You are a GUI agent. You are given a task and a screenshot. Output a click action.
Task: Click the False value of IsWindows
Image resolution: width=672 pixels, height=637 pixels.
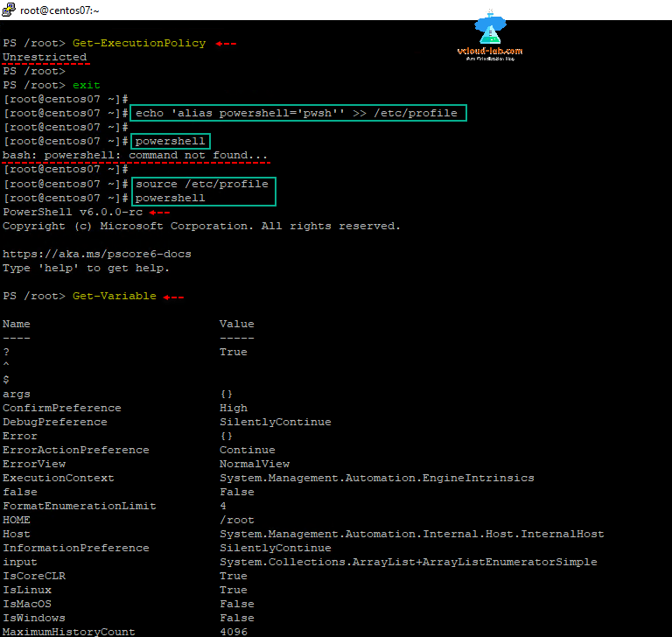click(237, 618)
